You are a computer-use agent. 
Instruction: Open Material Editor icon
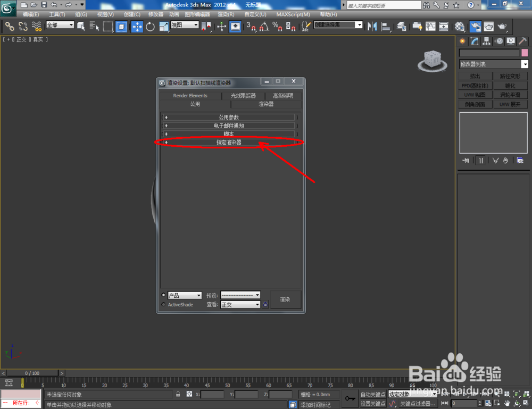[460, 26]
